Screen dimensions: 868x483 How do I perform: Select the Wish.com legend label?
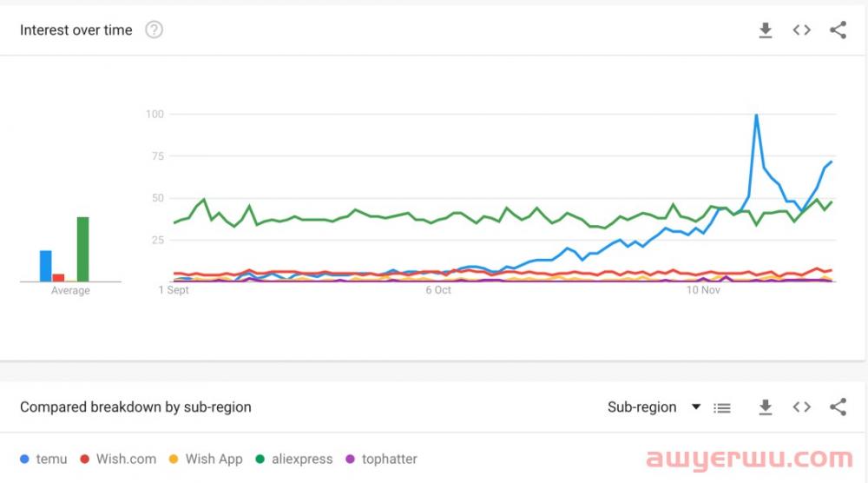[x=126, y=459]
